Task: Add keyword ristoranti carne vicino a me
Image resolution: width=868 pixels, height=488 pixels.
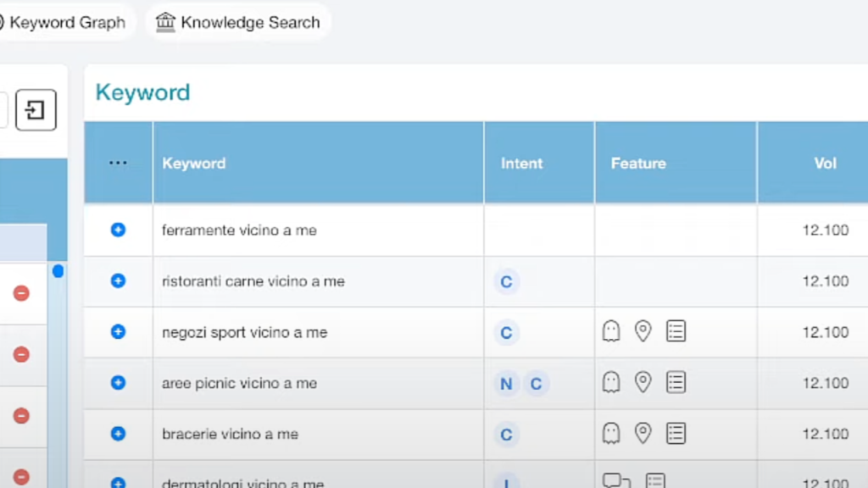Action: (118, 280)
